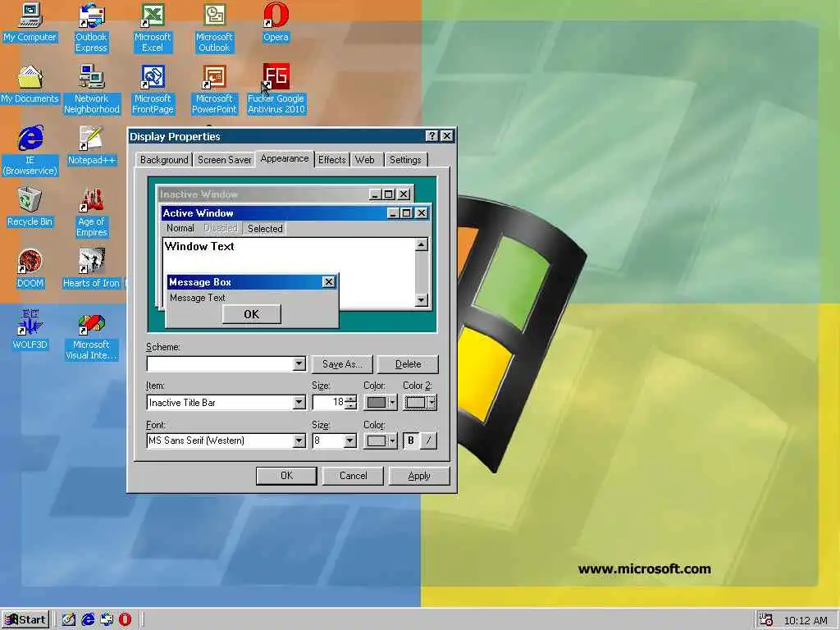Click the OK button in Display Properties
840x630 pixels.
click(286, 476)
